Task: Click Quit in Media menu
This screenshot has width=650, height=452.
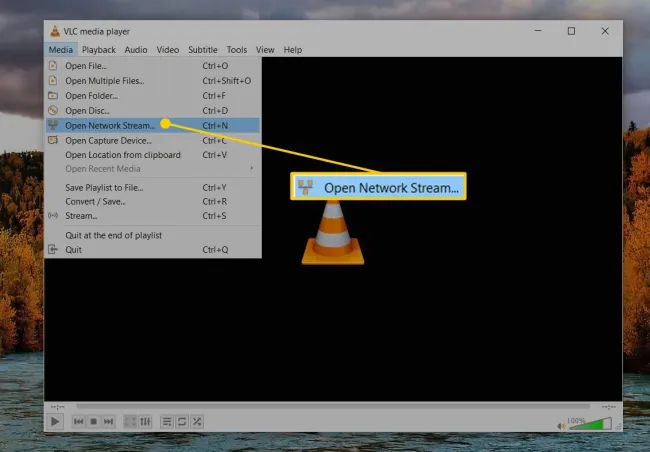Action: 73,249
